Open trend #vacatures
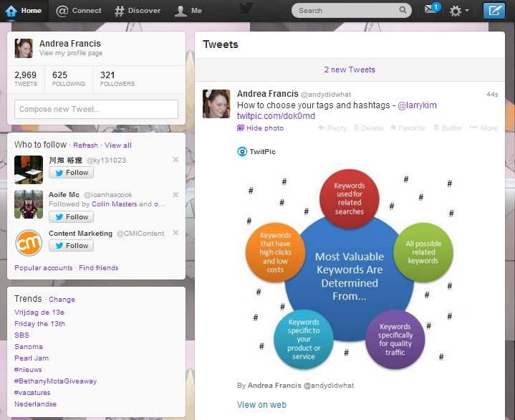 pos(32,393)
